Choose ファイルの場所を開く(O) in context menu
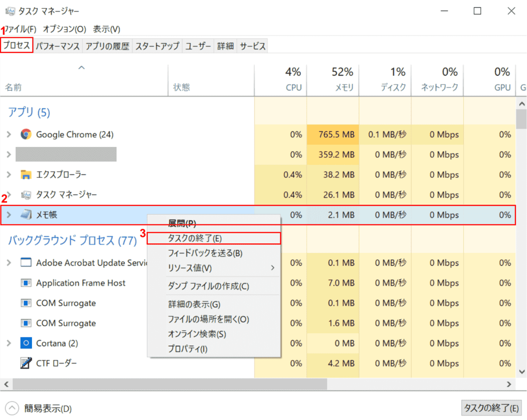 tap(214, 319)
